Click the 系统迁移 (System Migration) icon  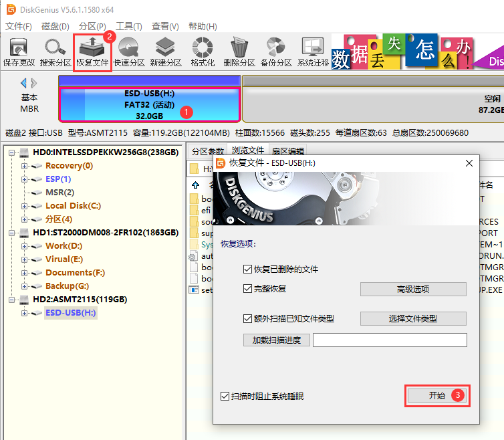[313, 52]
